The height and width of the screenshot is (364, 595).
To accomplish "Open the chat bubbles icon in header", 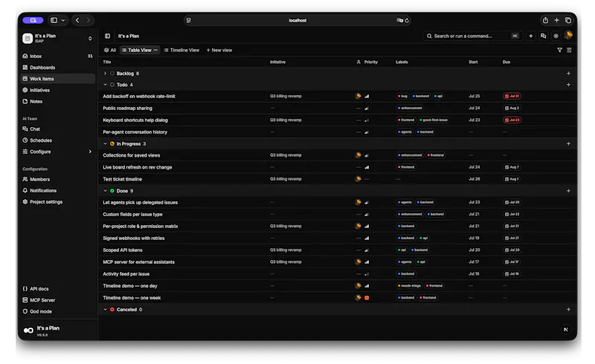I will [x=543, y=36].
